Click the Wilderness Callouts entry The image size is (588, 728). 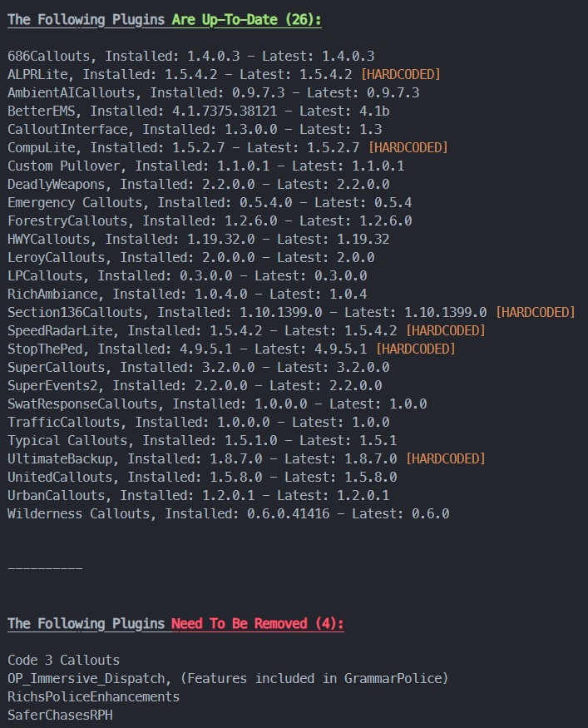tap(228, 514)
